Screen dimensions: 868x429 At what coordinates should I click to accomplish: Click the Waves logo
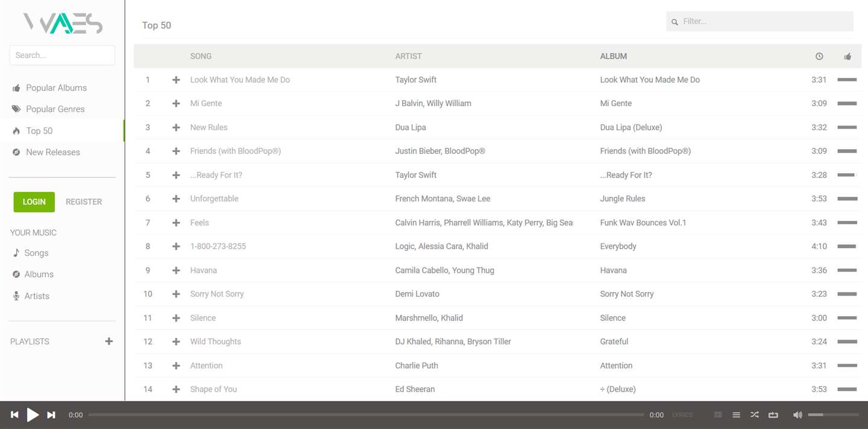(x=63, y=24)
